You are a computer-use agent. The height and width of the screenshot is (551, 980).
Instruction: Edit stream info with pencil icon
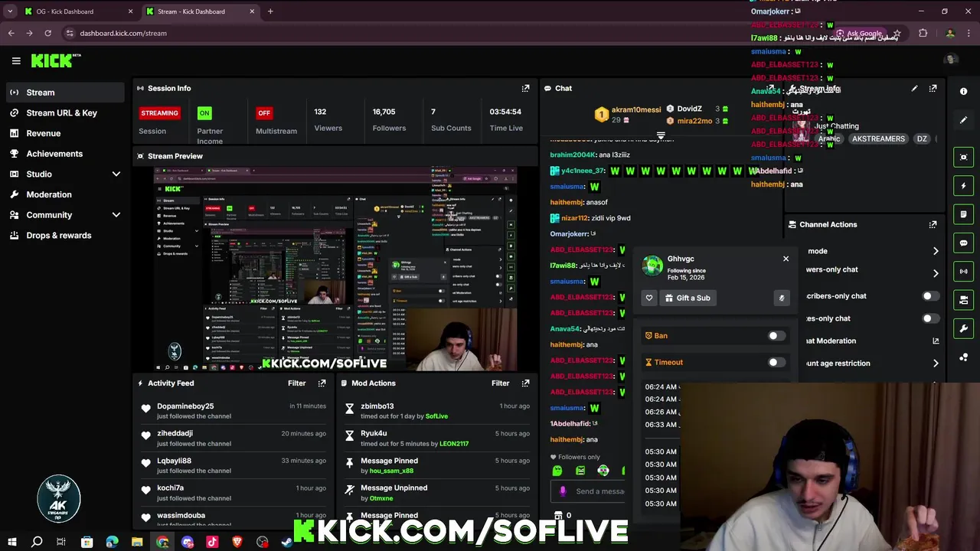pos(914,88)
